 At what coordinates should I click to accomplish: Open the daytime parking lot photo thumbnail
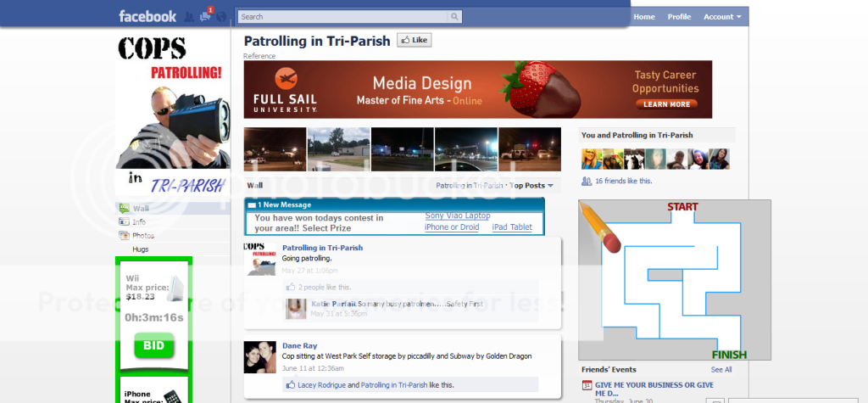click(x=339, y=149)
